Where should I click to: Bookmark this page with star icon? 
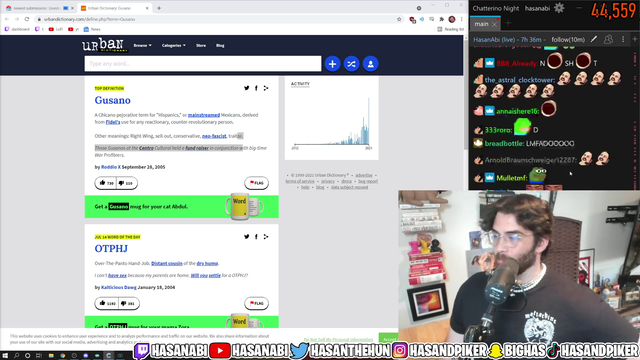(x=399, y=19)
